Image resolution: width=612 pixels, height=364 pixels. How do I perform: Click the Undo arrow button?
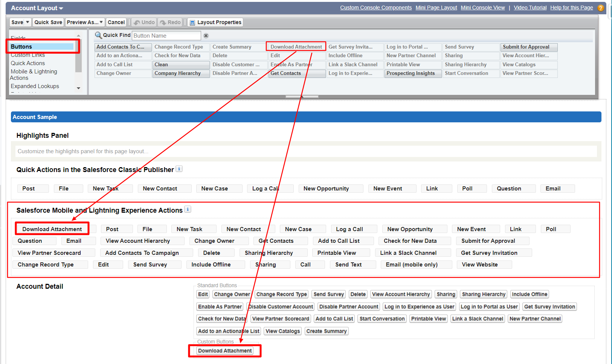coord(144,23)
